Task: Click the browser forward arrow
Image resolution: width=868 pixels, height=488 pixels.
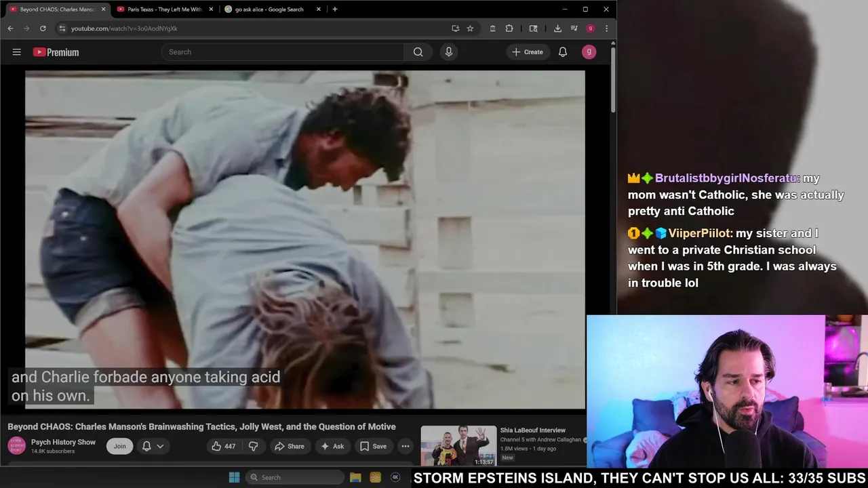Action: click(x=26, y=28)
